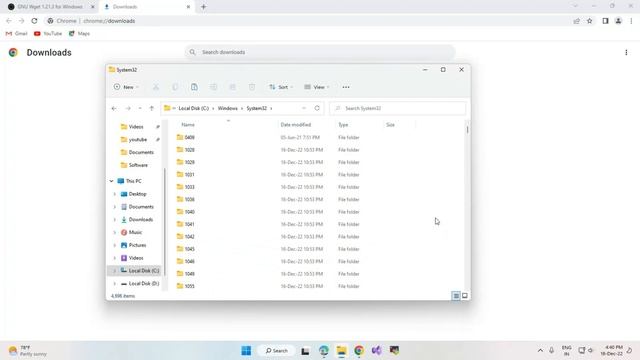The image size is (640, 360).
Task: Click the taskbar Search button
Action: click(276, 350)
